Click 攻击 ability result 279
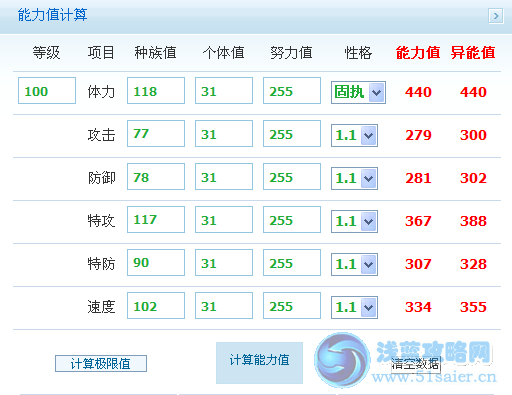This screenshot has width=512, height=395. click(418, 135)
